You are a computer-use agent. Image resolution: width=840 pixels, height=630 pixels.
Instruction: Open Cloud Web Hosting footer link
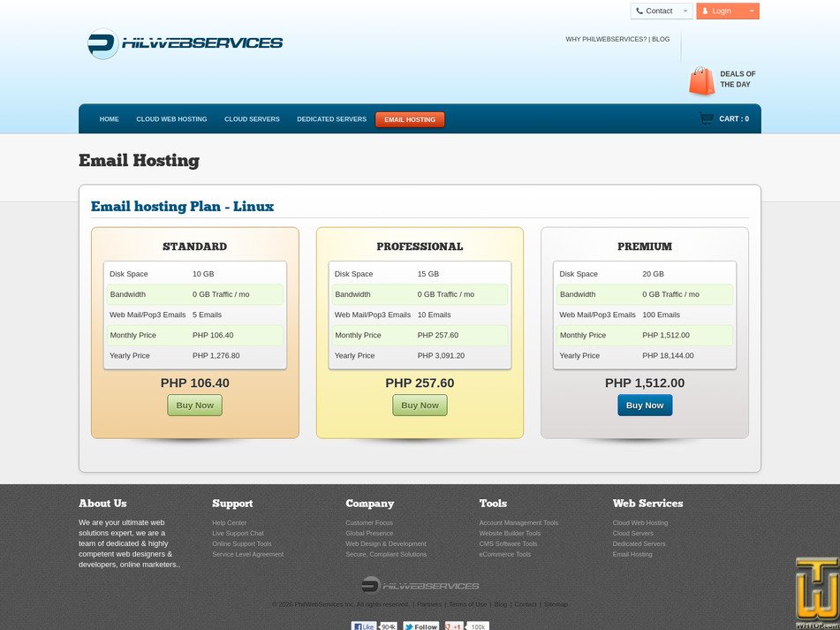[x=640, y=523]
